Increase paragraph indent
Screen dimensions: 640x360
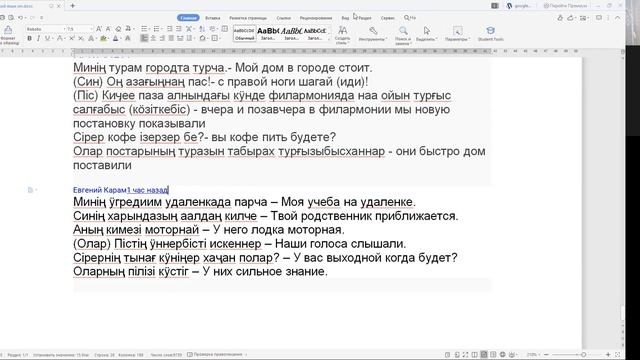179,29
